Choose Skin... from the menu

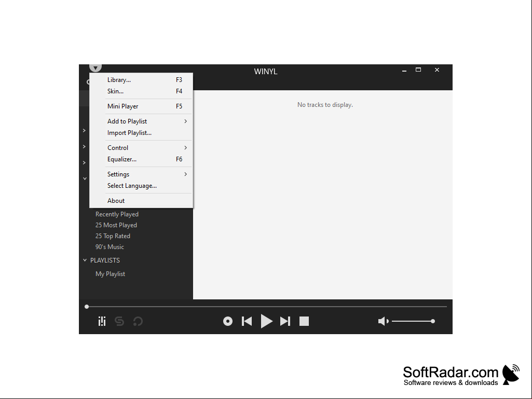(x=141, y=91)
